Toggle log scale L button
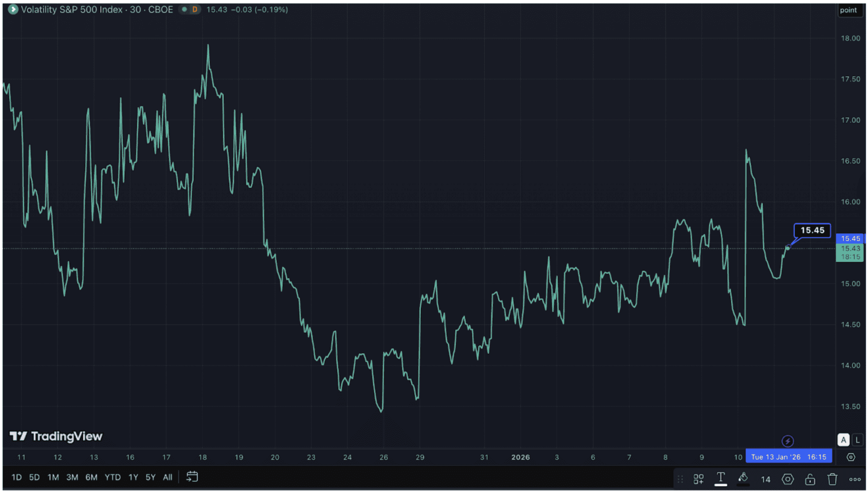868x491 pixels. coord(857,440)
